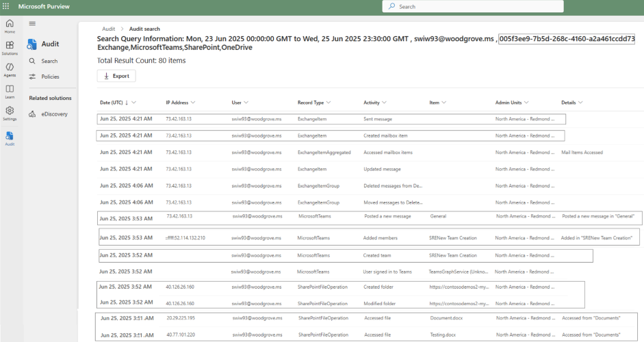
Task: Click IP address 20.29.225.195
Action: (181, 318)
